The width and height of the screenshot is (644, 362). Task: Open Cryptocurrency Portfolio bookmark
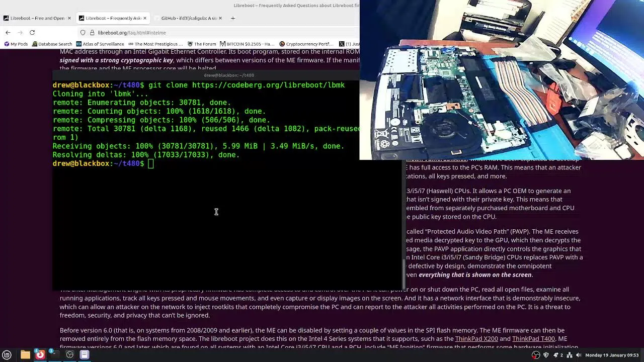306,44
